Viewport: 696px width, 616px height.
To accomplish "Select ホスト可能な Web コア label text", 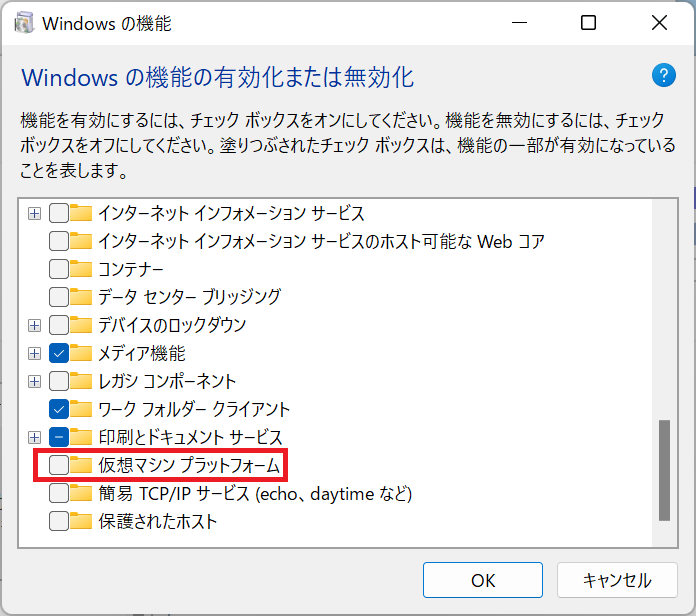I will click(x=321, y=241).
